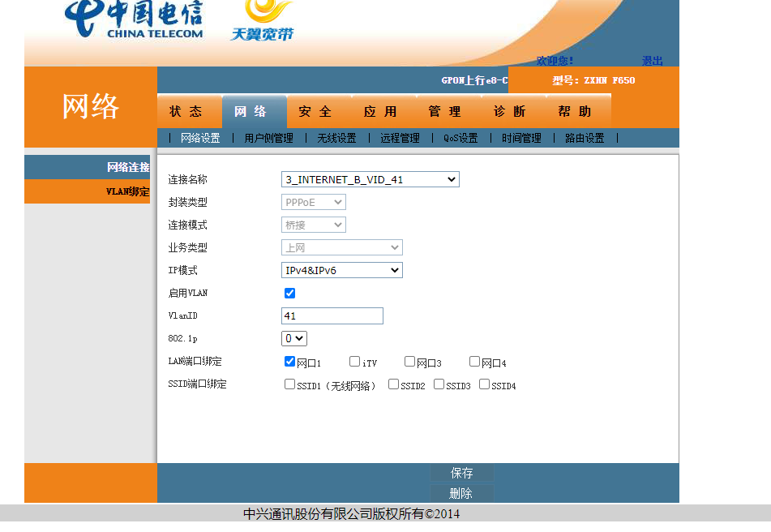
Task: Click the 天翼宽带 logo
Action: 263,20
